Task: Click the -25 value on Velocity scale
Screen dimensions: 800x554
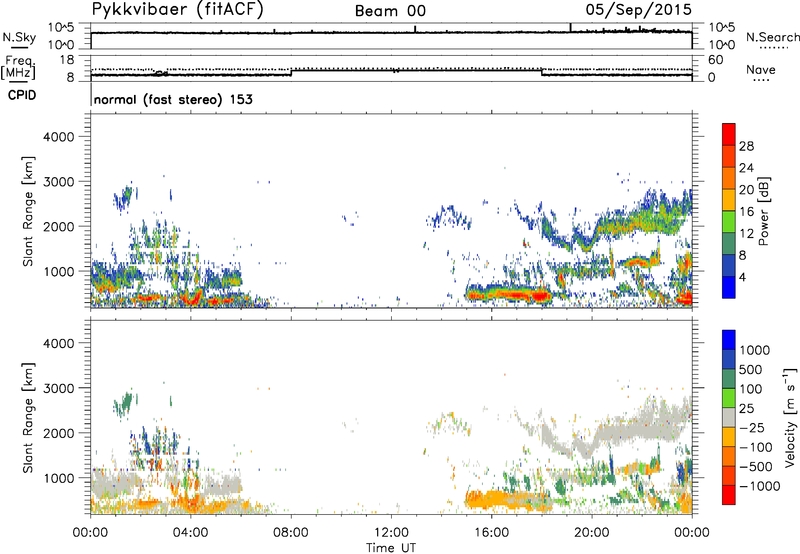Action: (x=750, y=428)
